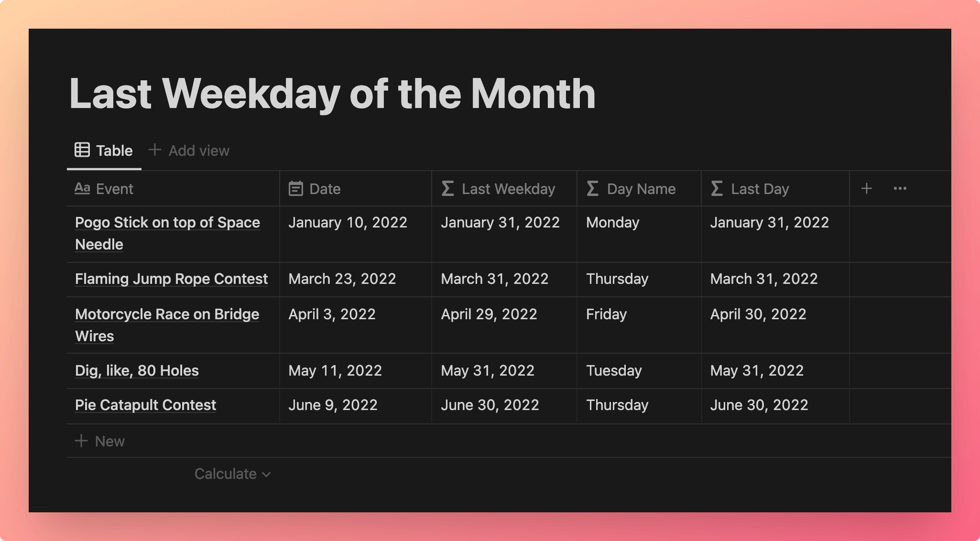Image resolution: width=980 pixels, height=541 pixels.
Task: Click the Aa icon in Event header
Action: 82,188
